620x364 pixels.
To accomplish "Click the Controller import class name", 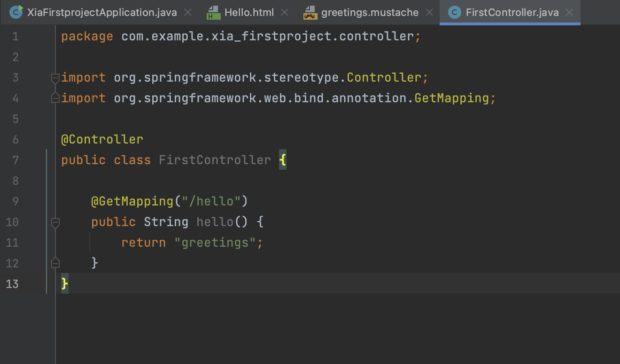I will (384, 77).
